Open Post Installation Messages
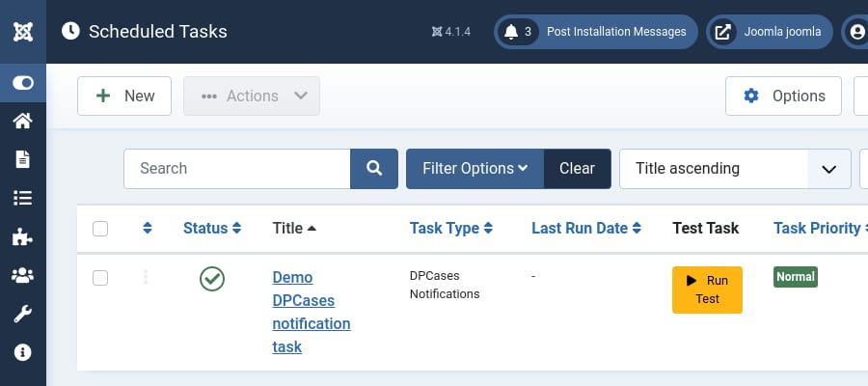Viewport: 868px width, 386px height. click(616, 32)
